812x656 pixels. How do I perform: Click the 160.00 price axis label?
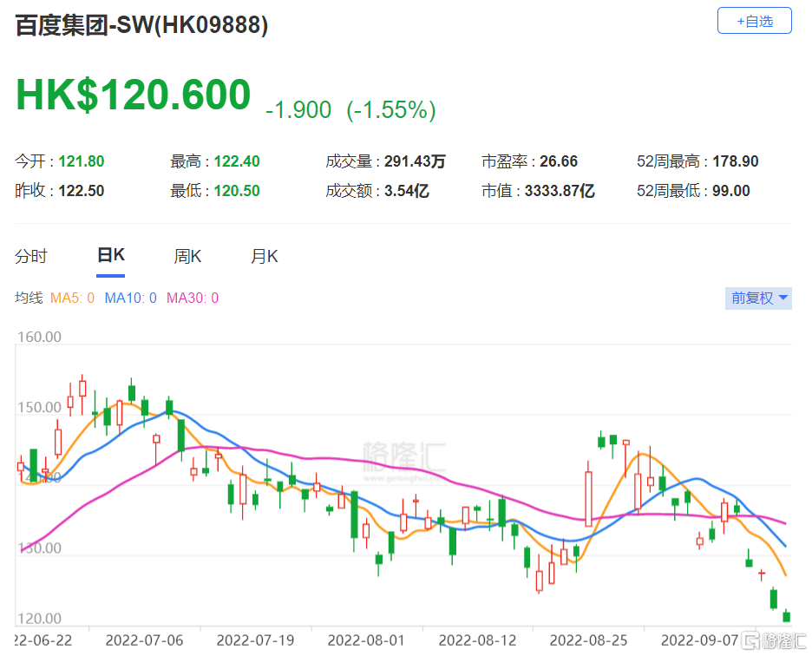38,334
